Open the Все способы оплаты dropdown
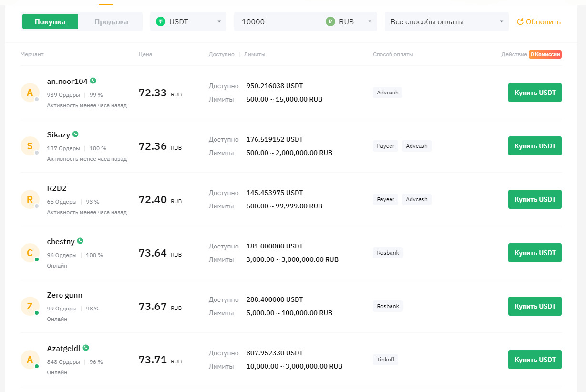 (446, 21)
